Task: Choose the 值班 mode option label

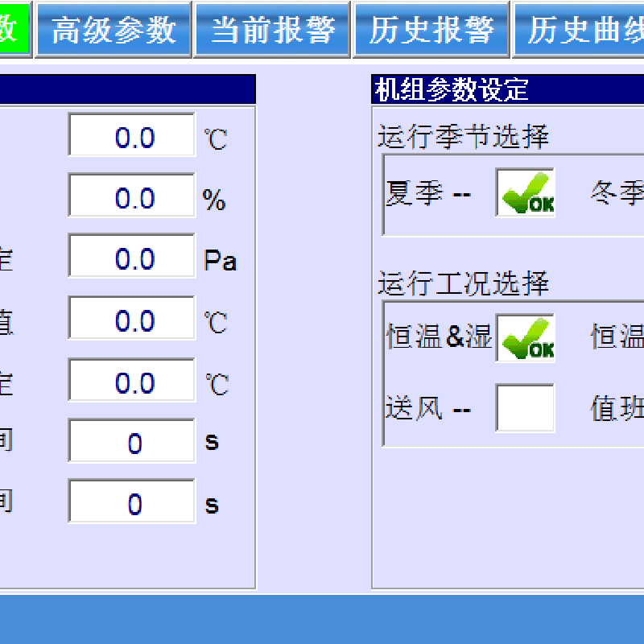Action: click(617, 409)
